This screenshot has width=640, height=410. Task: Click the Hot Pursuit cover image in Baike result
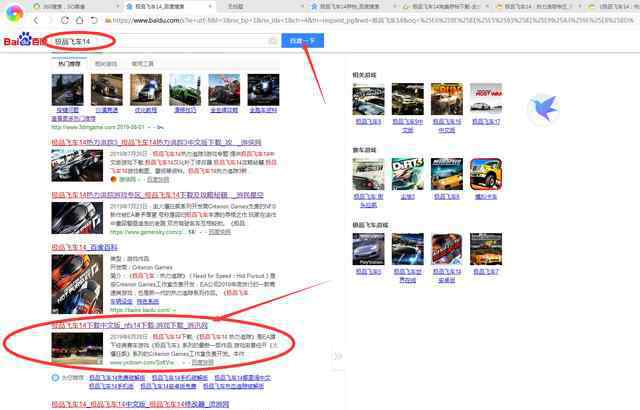click(x=77, y=284)
